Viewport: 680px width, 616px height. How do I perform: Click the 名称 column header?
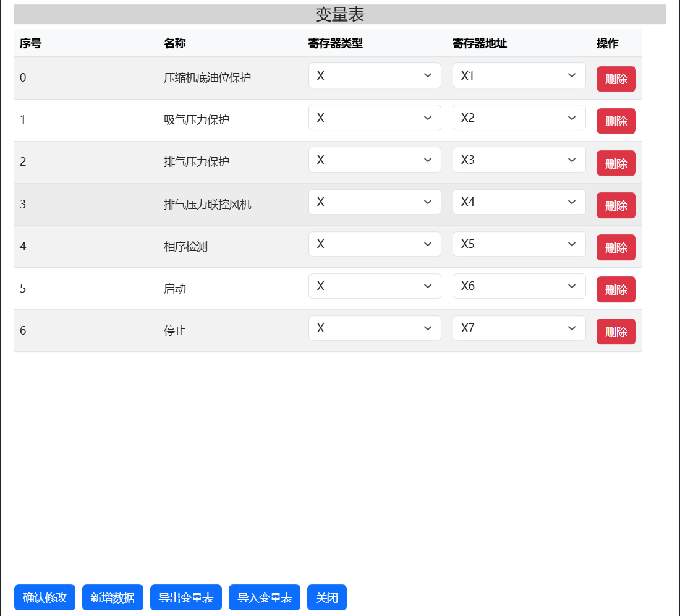click(175, 43)
